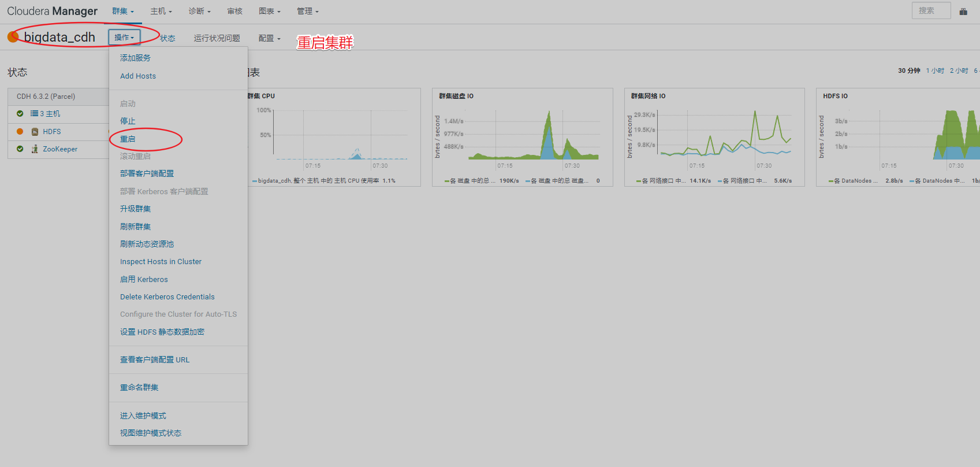980x467 pixels.
Task: Select 查看客户端配置 URL
Action: coord(155,359)
